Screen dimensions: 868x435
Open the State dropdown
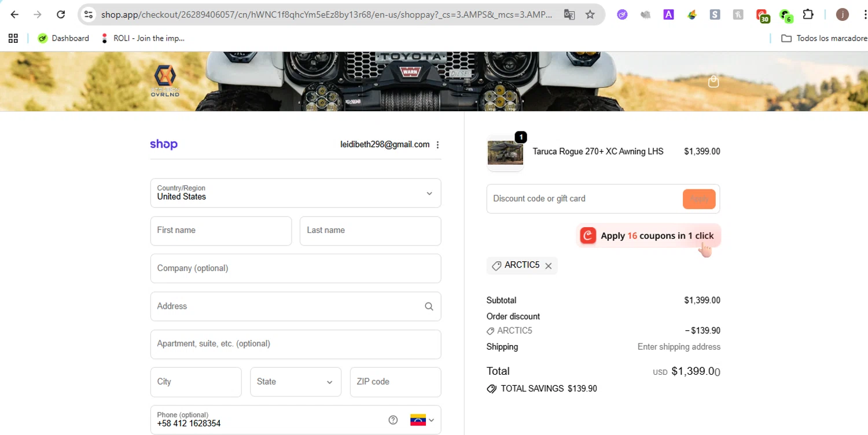pos(296,382)
